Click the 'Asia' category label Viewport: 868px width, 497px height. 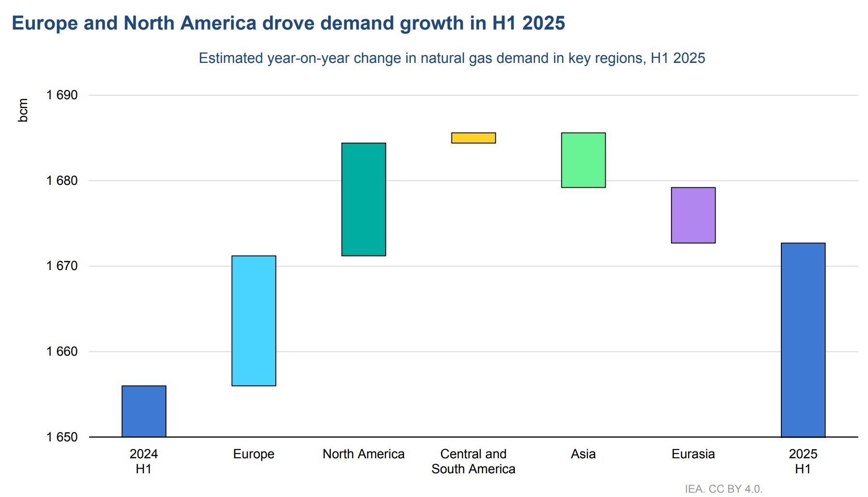[x=583, y=454]
